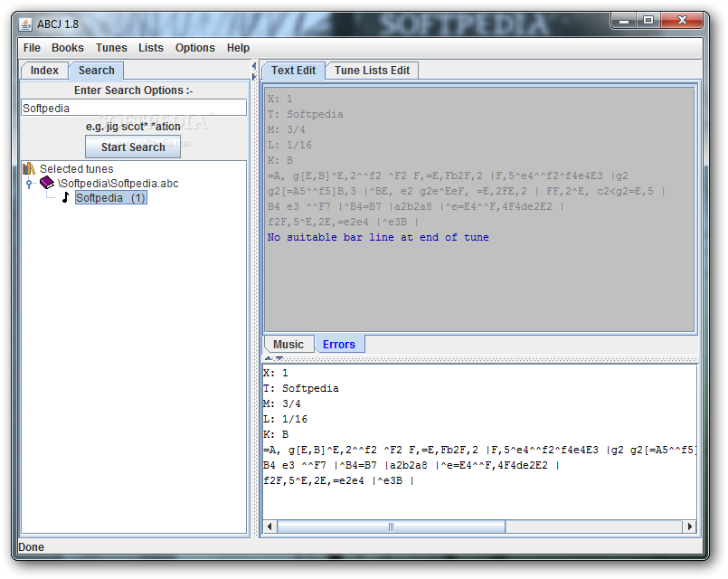This screenshot has height=579, width=728.
Task: Close the ABCJ 1.8 window
Action: tap(682, 21)
